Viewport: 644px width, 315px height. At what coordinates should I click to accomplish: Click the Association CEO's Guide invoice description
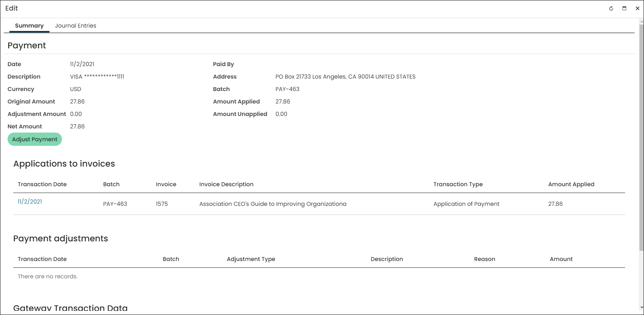tap(273, 204)
